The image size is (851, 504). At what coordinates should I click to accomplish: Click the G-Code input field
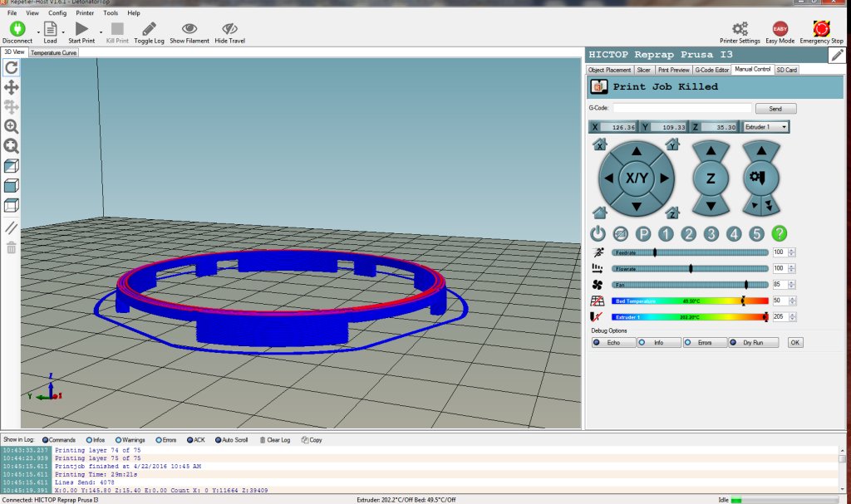click(x=681, y=109)
